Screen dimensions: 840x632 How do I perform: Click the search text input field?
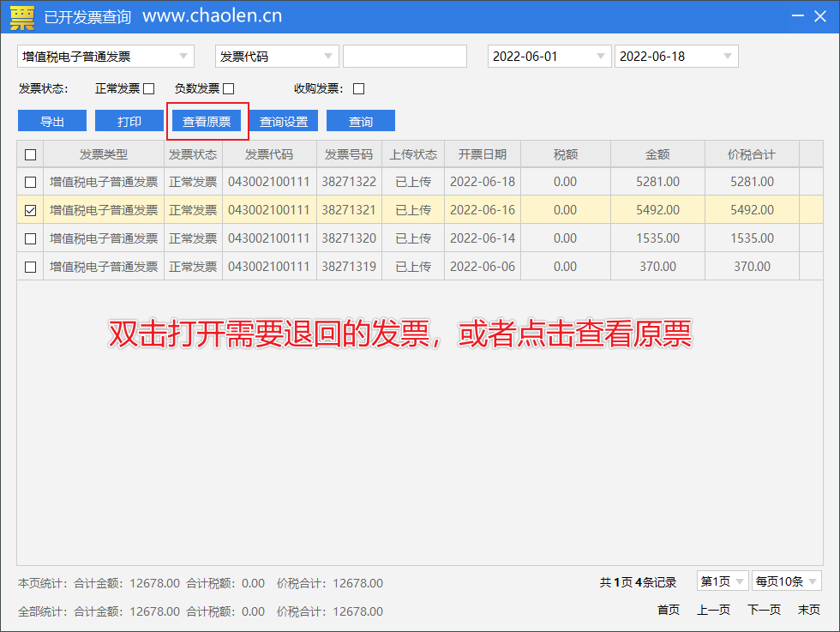point(405,57)
